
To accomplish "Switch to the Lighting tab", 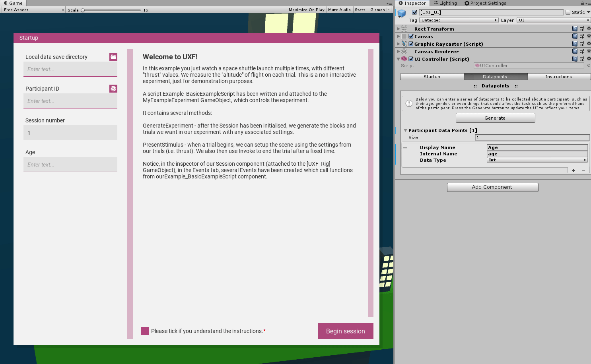I will pyautogui.click(x=445, y=3).
